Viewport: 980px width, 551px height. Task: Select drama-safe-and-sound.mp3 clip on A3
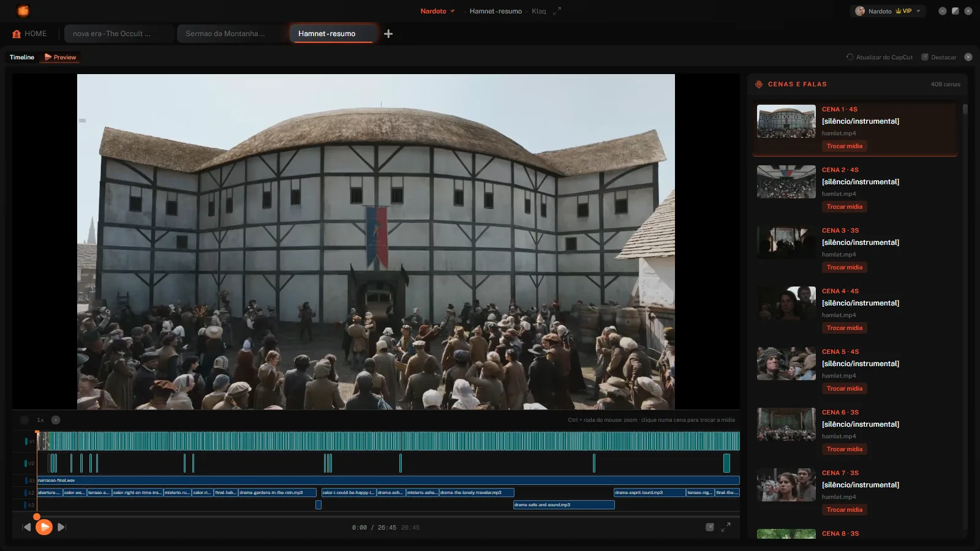click(563, 505)
